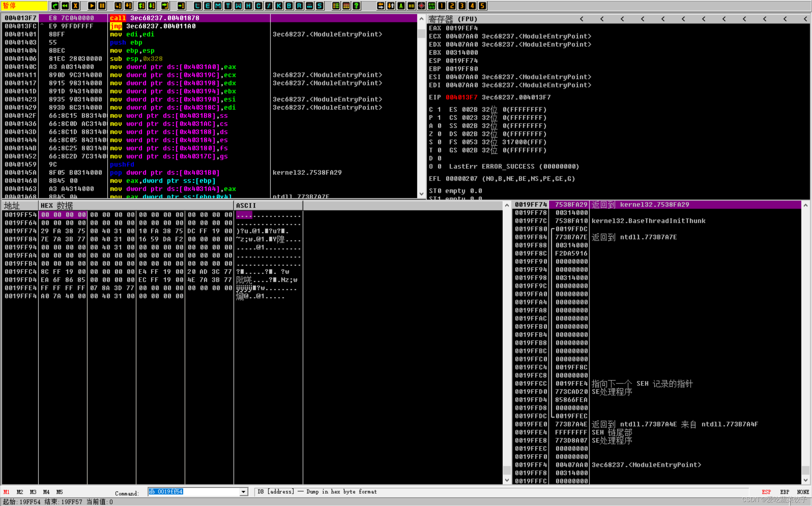Open the Run trace (dots icon)
812x506 pixels.
coord(310,5)
